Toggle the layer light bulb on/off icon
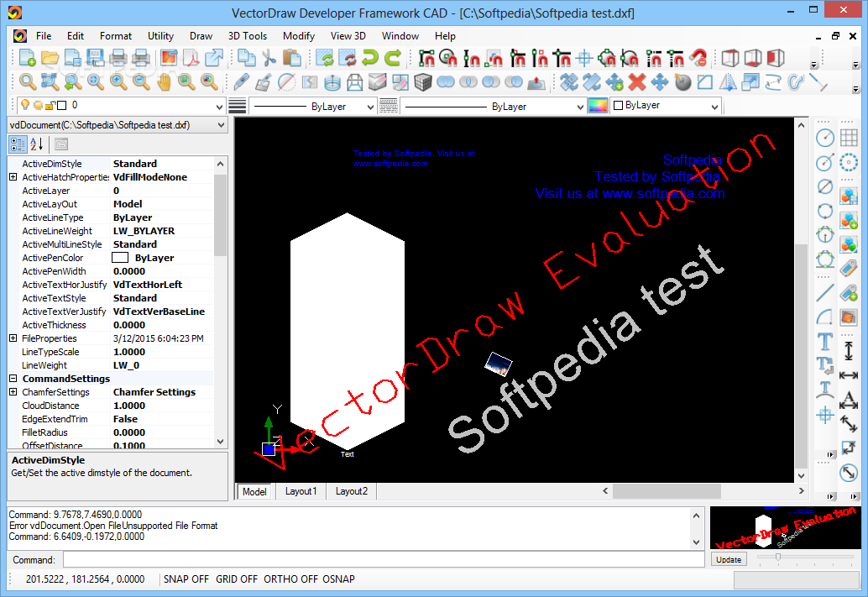 click(x=25, y=105)
